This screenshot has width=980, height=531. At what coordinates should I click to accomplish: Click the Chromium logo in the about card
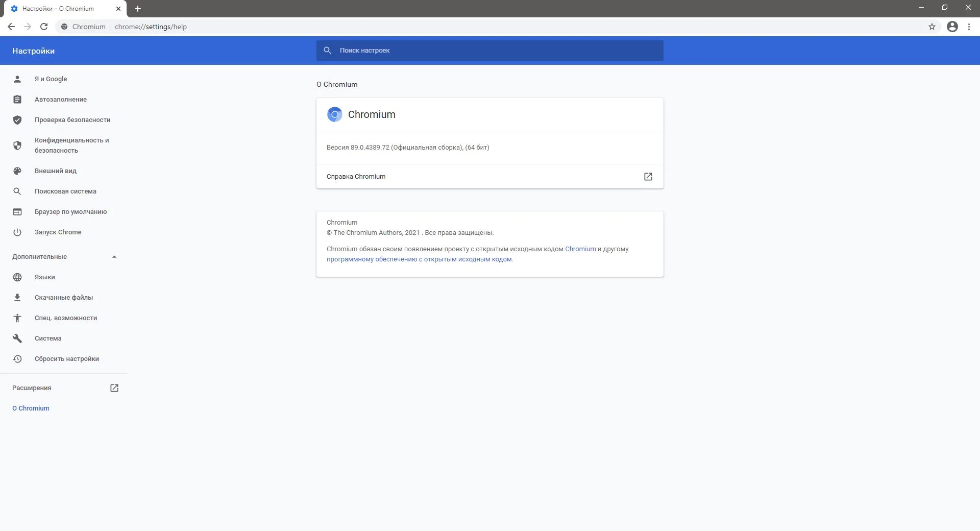(x=334, y=114)
